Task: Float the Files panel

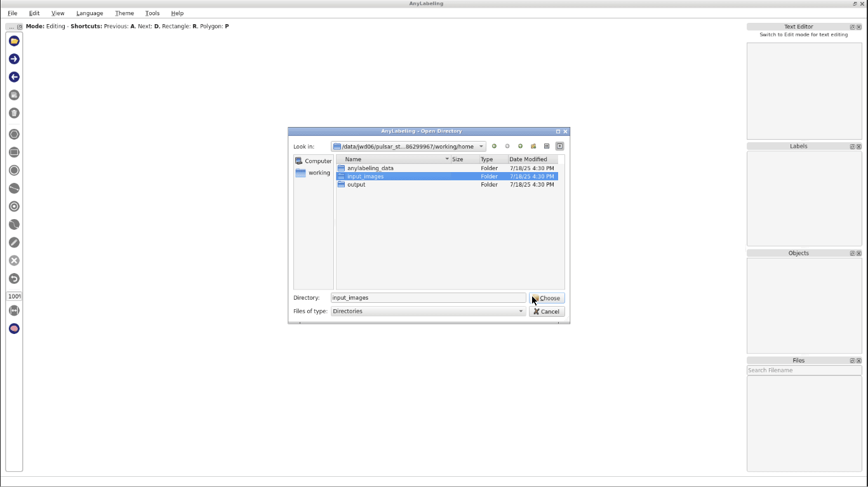Action: [853, 361]
